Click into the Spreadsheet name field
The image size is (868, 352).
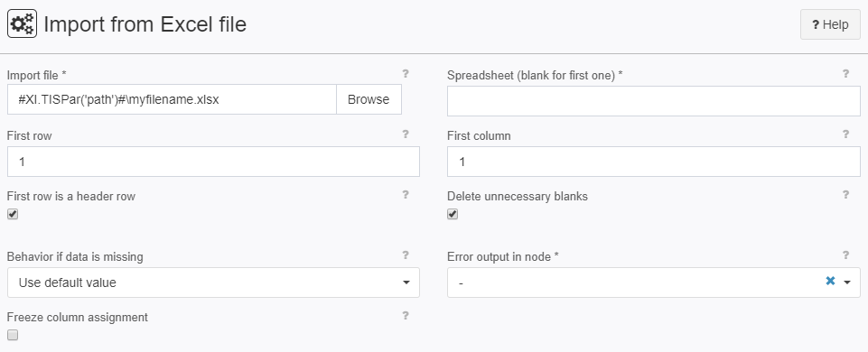click(654, 101)
